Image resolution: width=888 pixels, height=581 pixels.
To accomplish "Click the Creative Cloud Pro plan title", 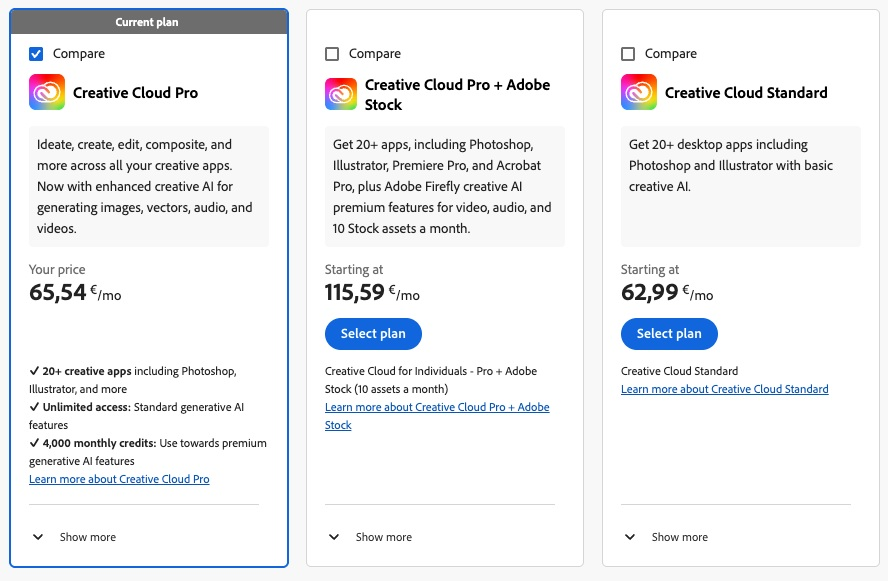I will pos(135,93).
